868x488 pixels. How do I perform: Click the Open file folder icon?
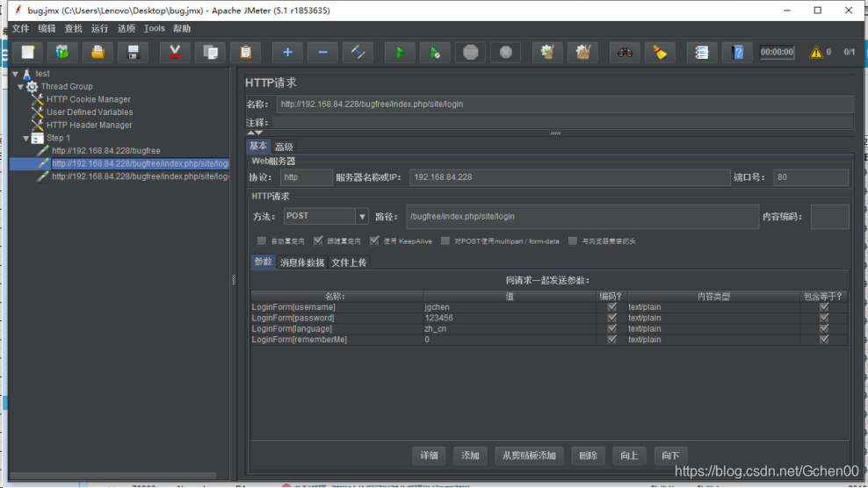[98, 52]
